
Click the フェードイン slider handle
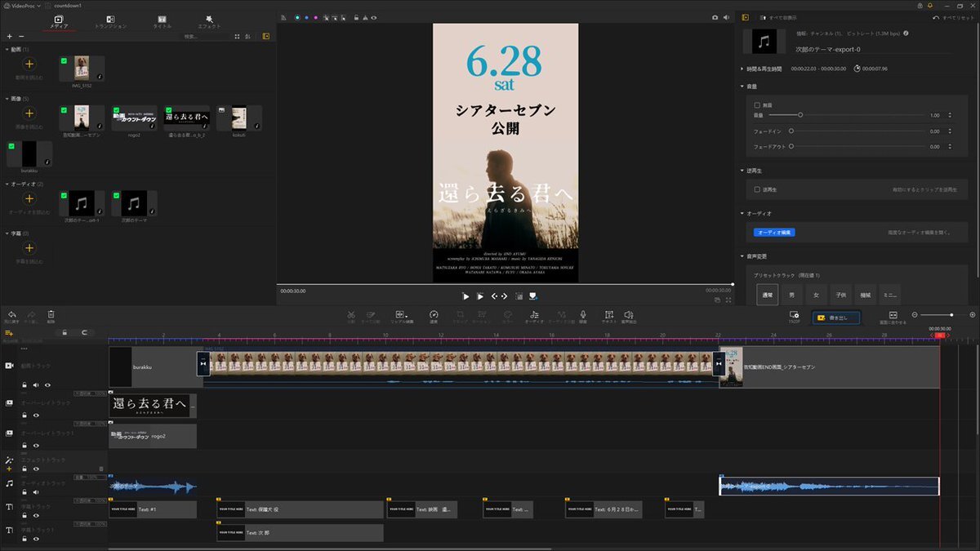pos(791,131)
